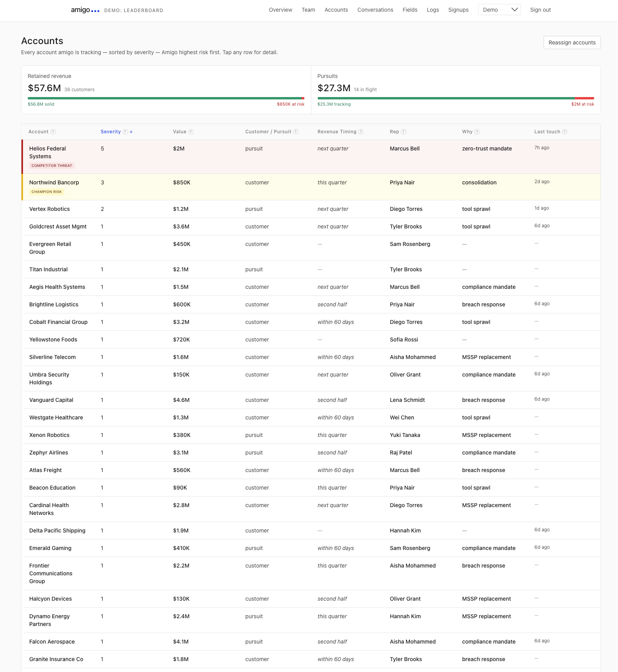Click the Sign out link
618x672 pixels.
540,10
